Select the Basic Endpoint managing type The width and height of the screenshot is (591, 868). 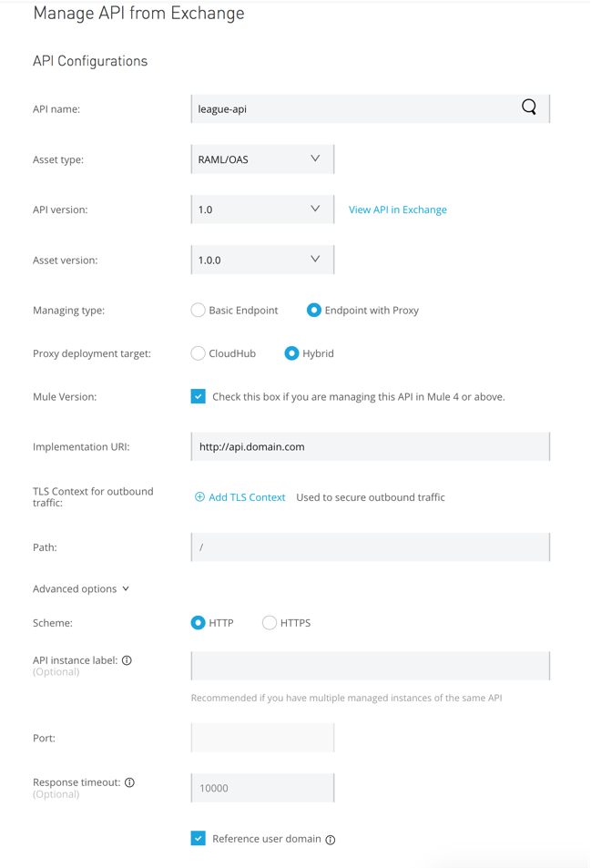(x=198, y=310)
